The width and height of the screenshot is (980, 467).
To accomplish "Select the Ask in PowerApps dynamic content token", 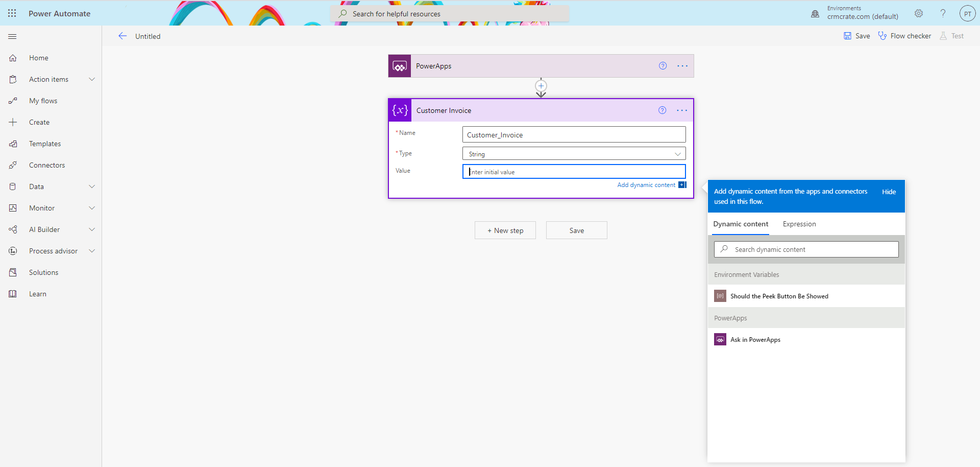I will click(755, 339).
